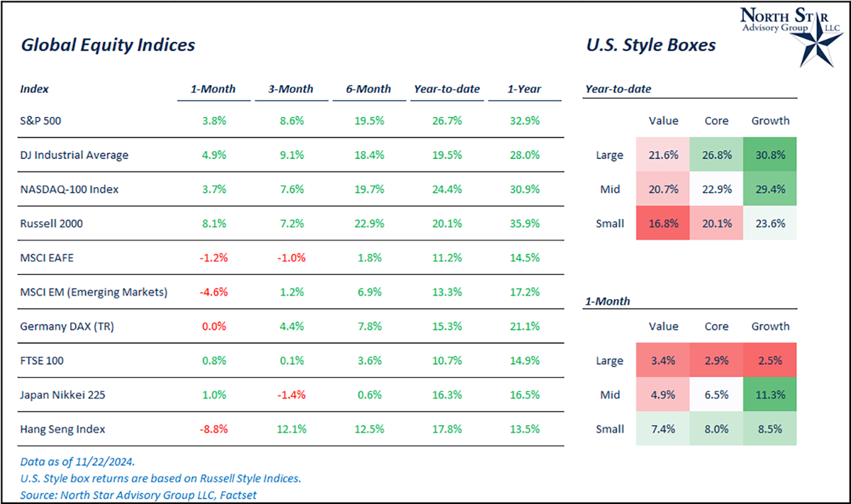Click the Hang Seng 1-Month -8.8% value
This screenshot has height=504, width=851.
(x=213, y=429)
